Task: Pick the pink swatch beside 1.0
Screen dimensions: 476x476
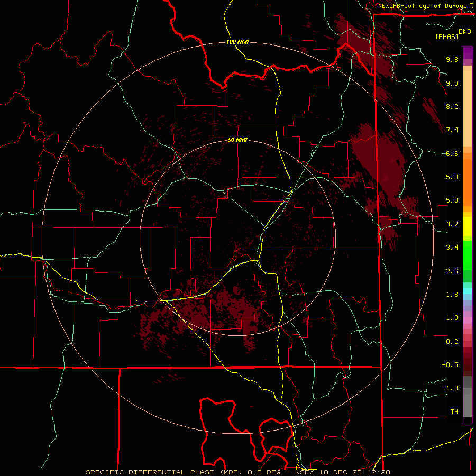Action: pos(467,321)
